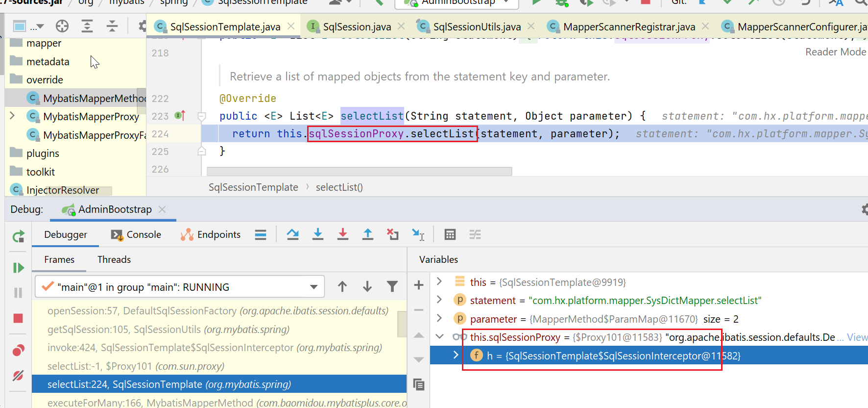
Task: Open the Endpoints tab
Action: pyautogui.click(x=211, y=234)
